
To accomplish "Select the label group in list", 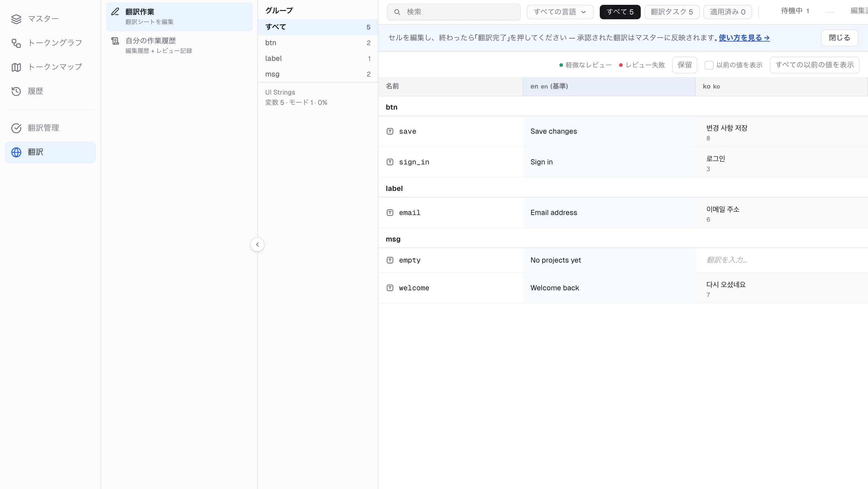I will tap(317, 58).
